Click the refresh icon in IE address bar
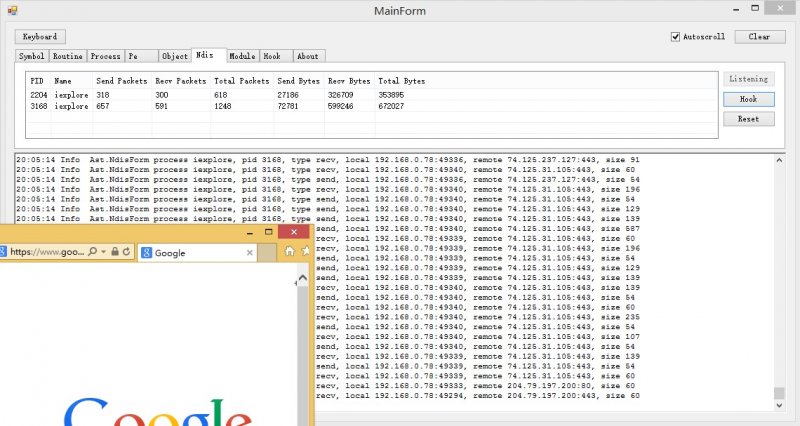The width and height of the screenshot is (800, 426). click(x=126, y=252)
